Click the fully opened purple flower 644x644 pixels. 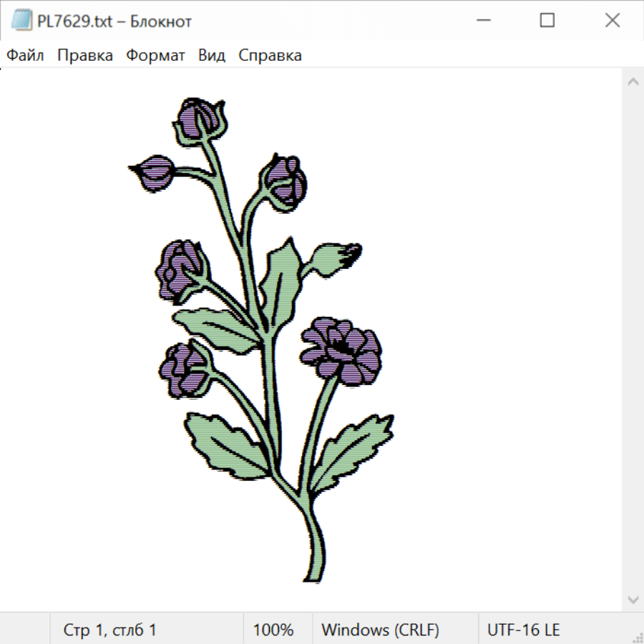(341, 349)
